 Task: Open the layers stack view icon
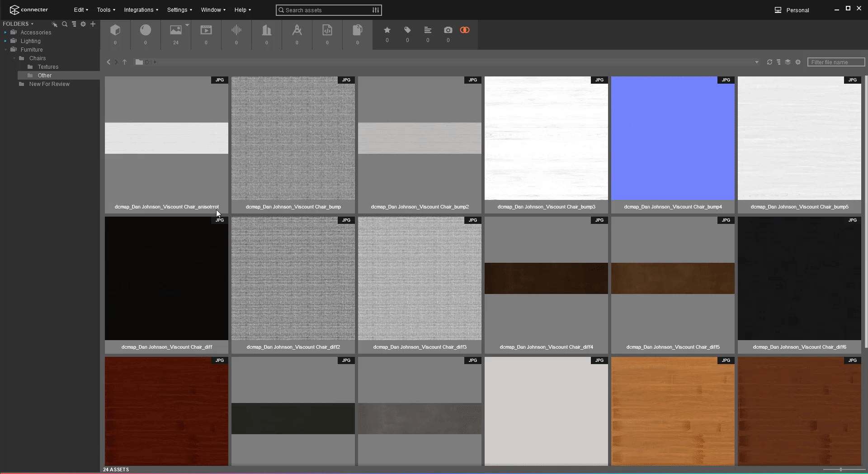pos(788,62)
